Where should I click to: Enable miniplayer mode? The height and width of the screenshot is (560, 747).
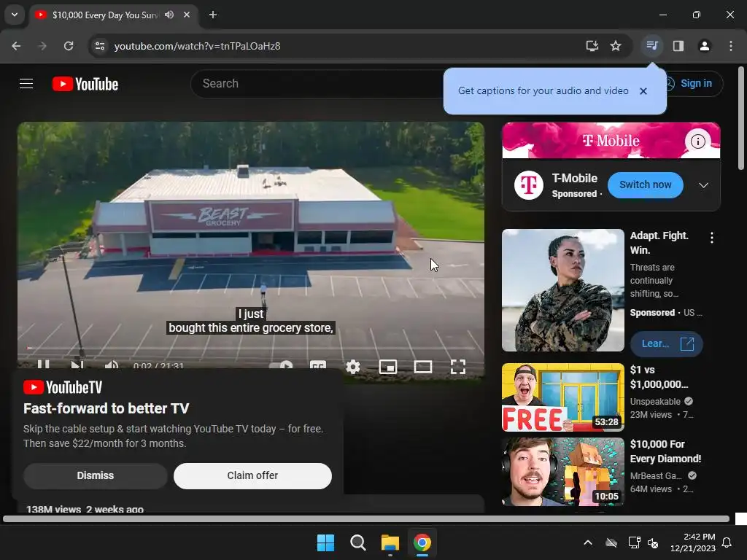pyautogui.click(x=388, y=366)
